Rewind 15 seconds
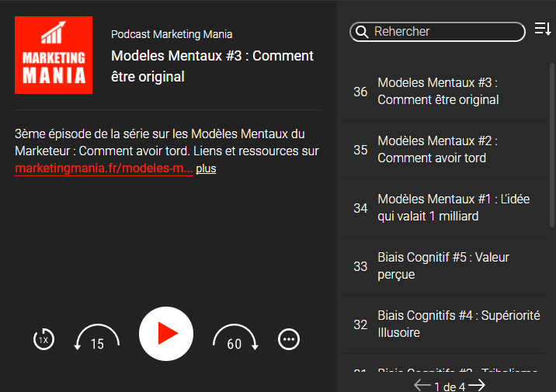Image resolution: width=556 pixels, height=392 pixels. click(x=96, y=338)
